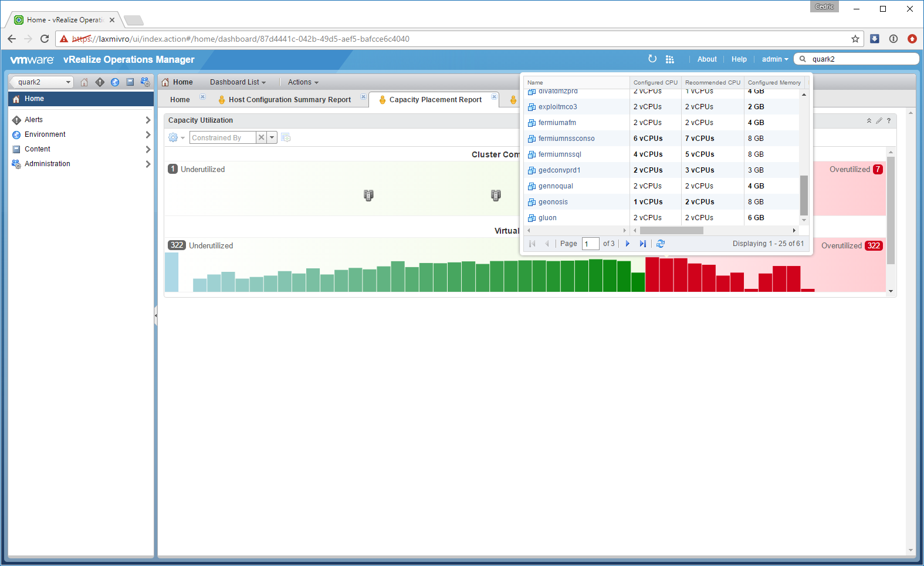Viewport: 924px width, 566px height.
Task: Click the right cluster icon in Underutilized area
Action: click(496, 195)
